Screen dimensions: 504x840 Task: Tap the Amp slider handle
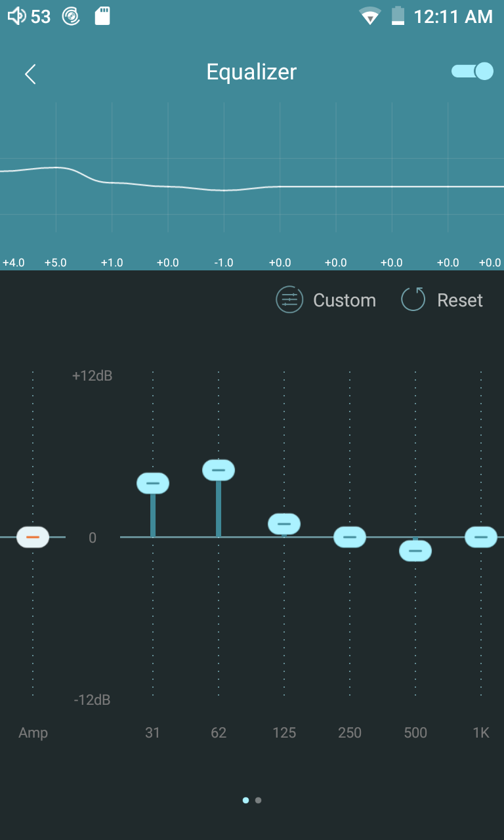[x=33, y=537]
